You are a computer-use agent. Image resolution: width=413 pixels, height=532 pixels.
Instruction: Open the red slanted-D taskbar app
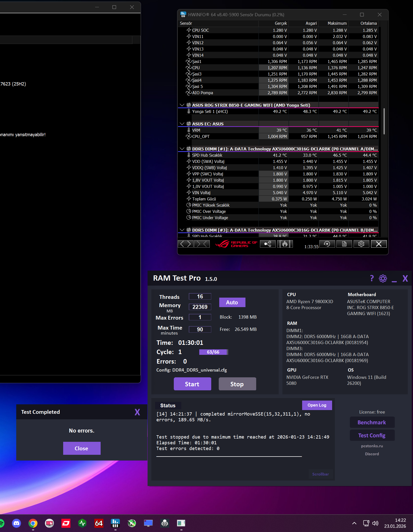tap(66, 523)
